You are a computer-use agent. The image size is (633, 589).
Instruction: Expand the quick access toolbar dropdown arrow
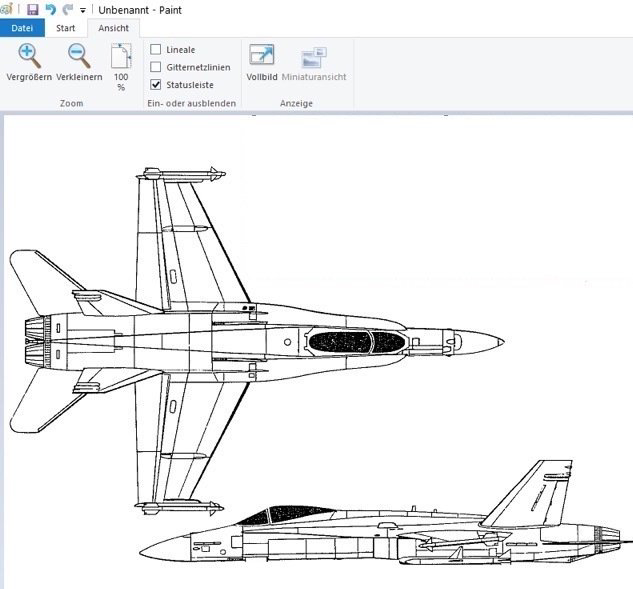pos(83,10)
